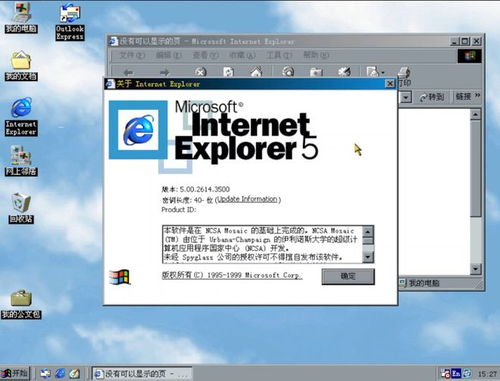Select the Network Neighborhood desktop icon
The height and width of the screenshot is (381, 500).
(x=21, y=160)
